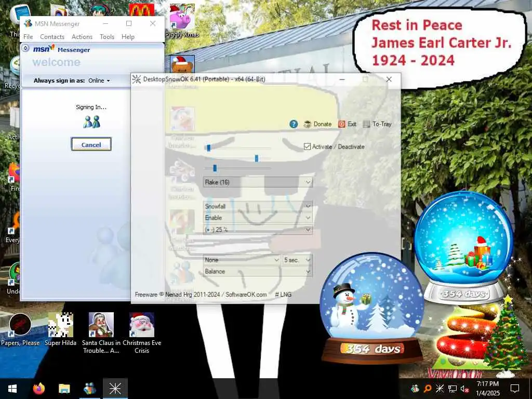The image size is (532, 399).
Task: Cancel the MSN Messenger sign-in
Action: (x=91, y=144)
